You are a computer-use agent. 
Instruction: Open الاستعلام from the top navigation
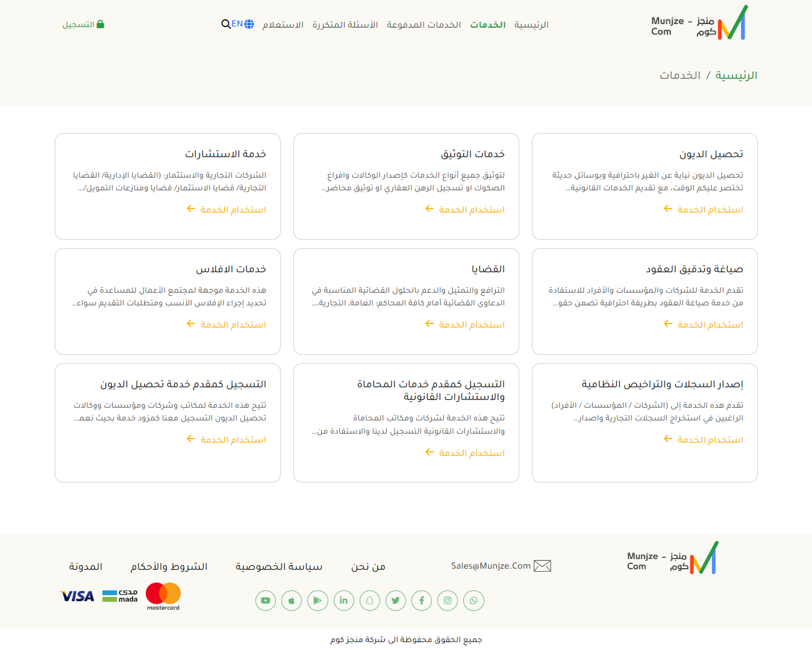pos(283,25)
